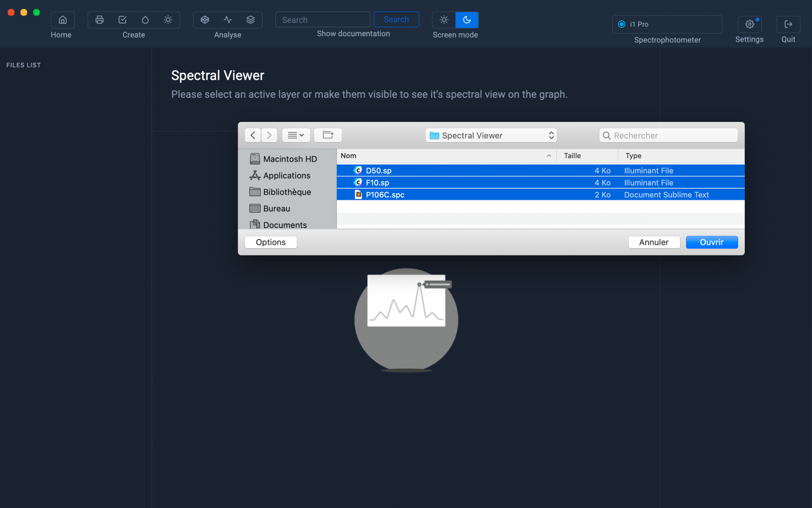
Task: Select Applications in dialog sidebar
Action: (280, 175)
